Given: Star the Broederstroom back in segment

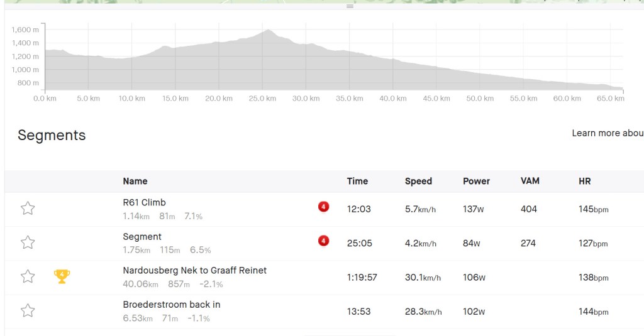Looking at the screenshot, I should point(28,310).
